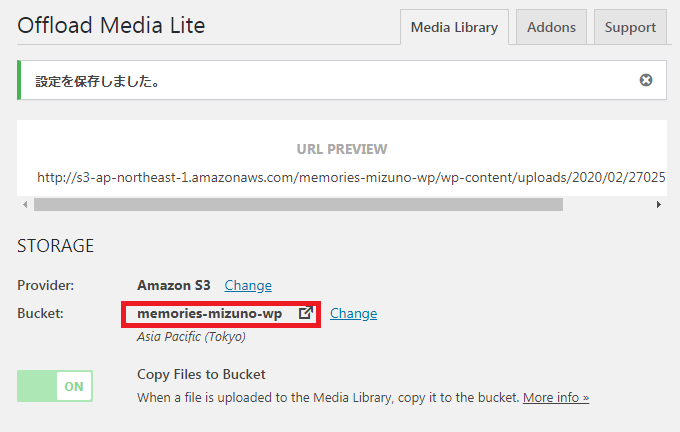Click the Bucket: label
680x432 pixels.
40,313
